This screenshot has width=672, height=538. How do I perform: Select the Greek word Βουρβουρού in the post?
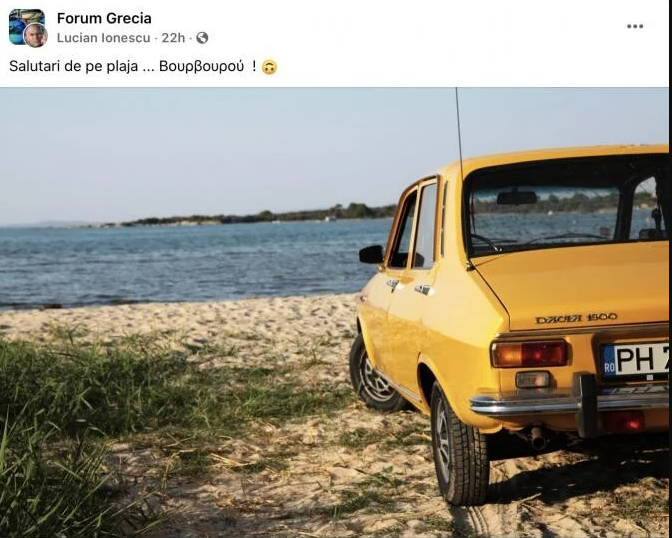[x=201, y=66]
